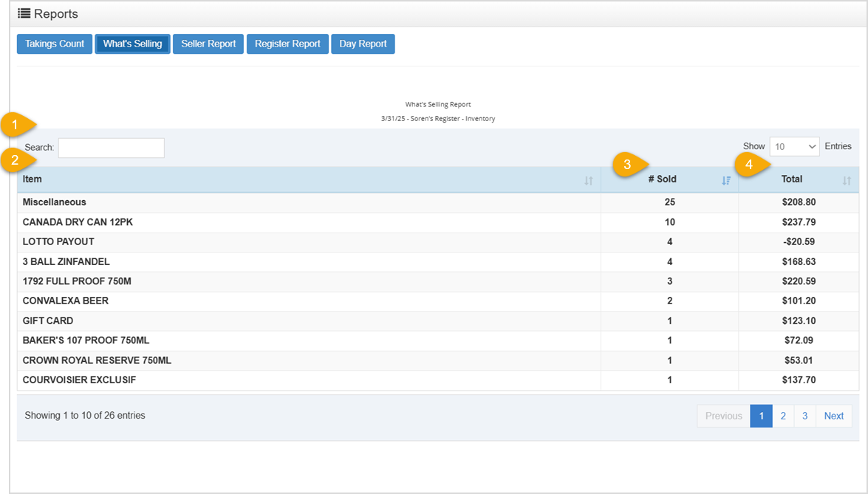Click the list icon beside Reports heading
The image size is (868, 494).
pos(22,13)
